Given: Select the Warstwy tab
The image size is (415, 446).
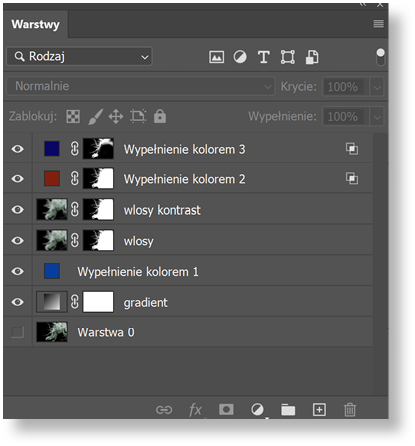Looking at the screenshot, I should point(35,24).
